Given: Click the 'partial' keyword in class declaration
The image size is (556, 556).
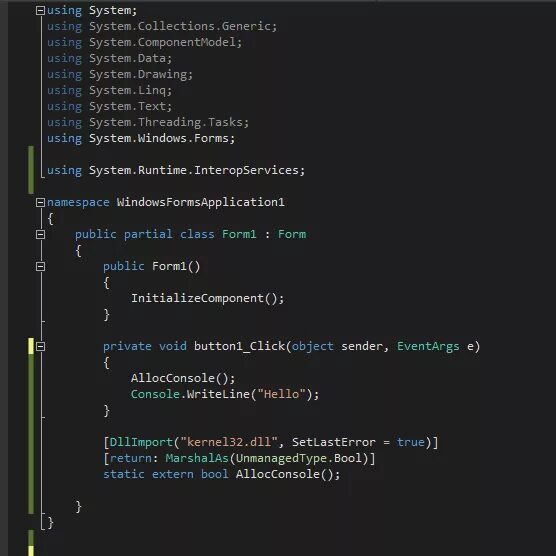Looking at the screenshot, I should click(148, 234).
